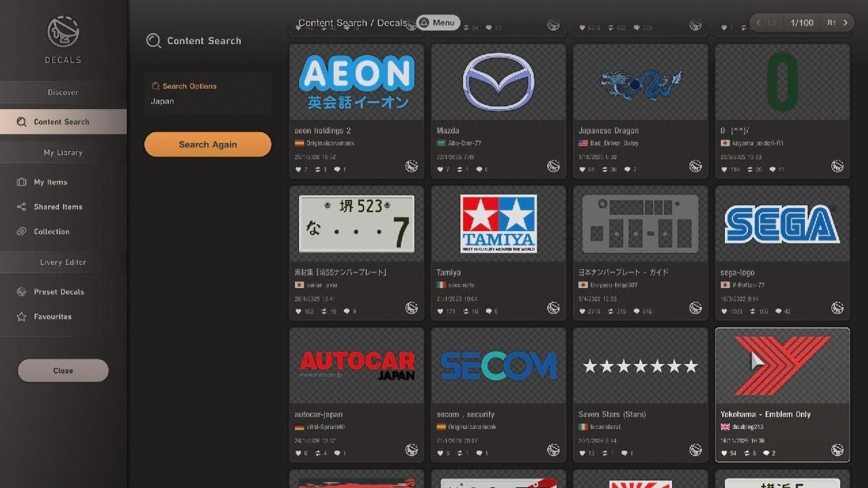Click the Livery Editor section header
868x488 pixels.
tap(63, 262)
